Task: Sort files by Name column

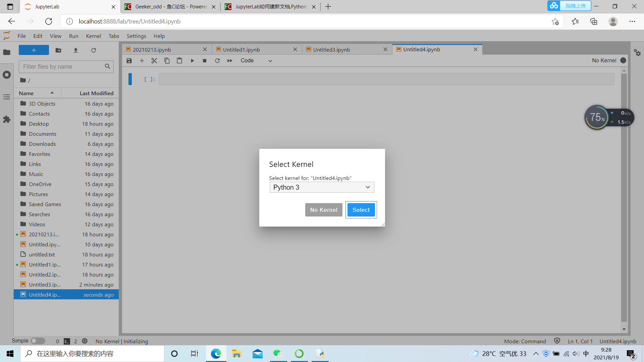Action: click(38, 93)
